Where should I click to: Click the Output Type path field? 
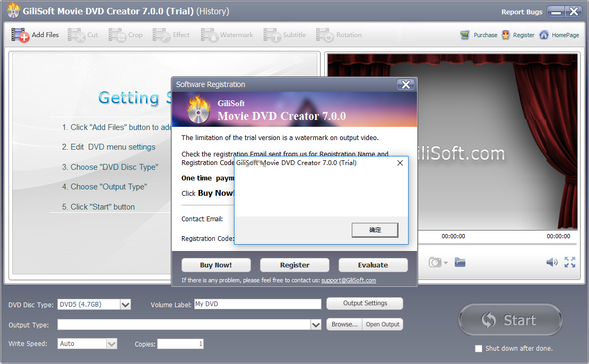(x=184, y=325)
